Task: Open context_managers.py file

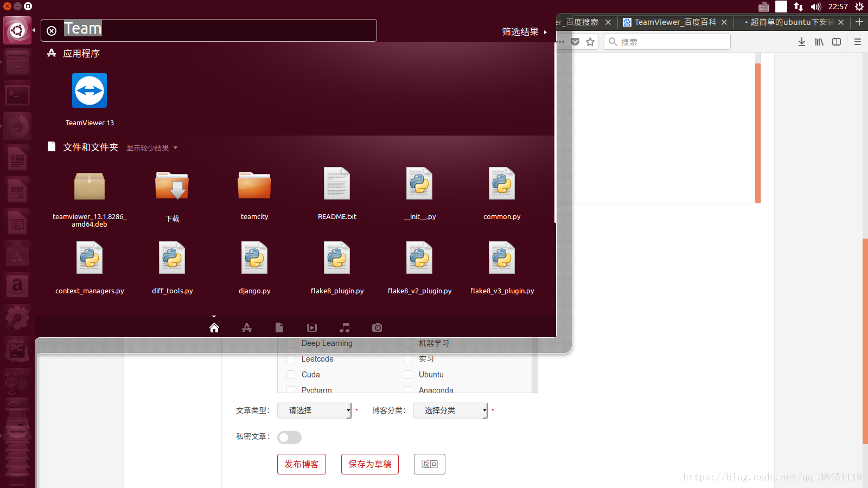Action: coord(90,258)
